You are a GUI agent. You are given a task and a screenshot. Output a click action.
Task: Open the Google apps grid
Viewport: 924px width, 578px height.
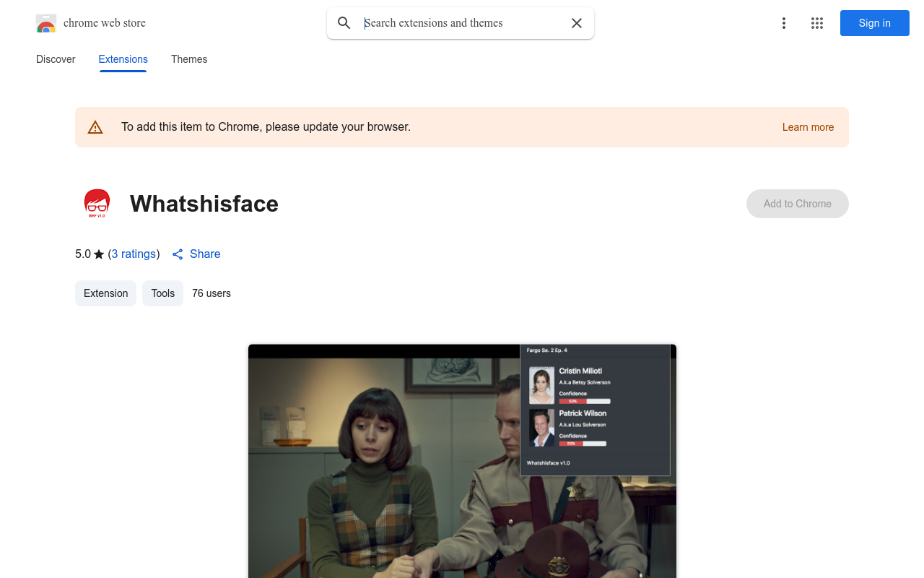[817, 23]
